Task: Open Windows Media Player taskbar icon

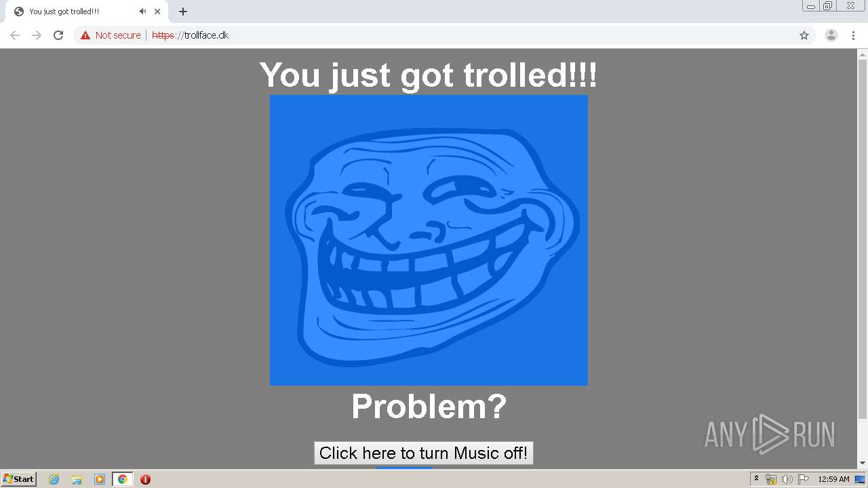Action: (100, 479)
